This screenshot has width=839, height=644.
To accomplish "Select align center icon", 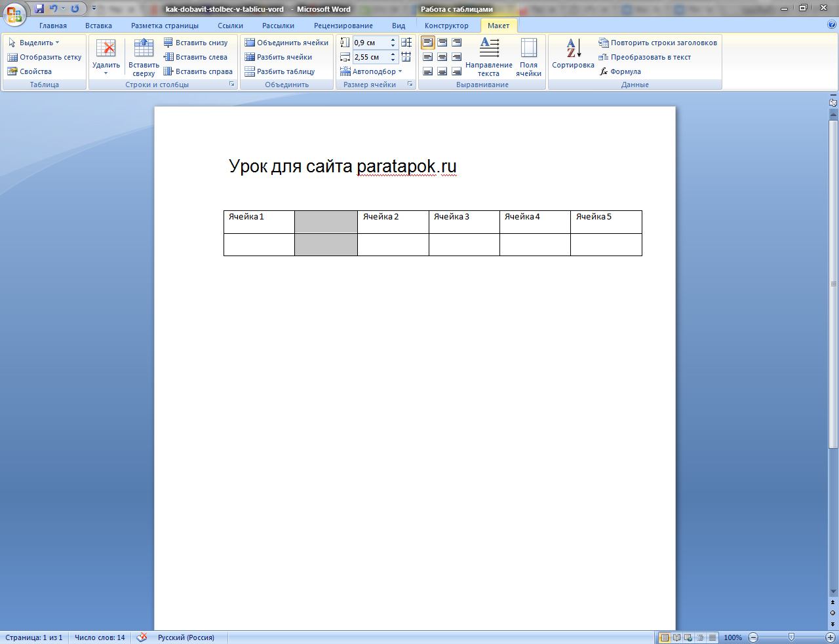I will 442,57.
